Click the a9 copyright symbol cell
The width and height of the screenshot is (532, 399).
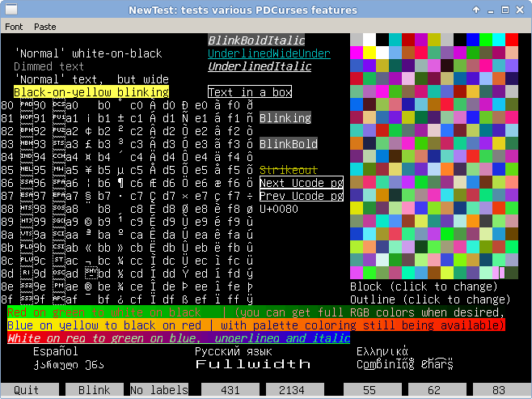tap(88, 222)
